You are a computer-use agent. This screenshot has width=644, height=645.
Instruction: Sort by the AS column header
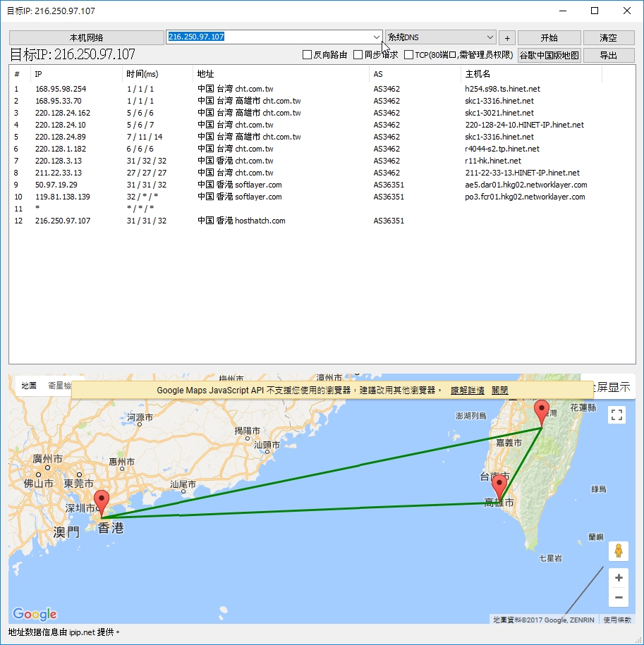click(415, 74)
